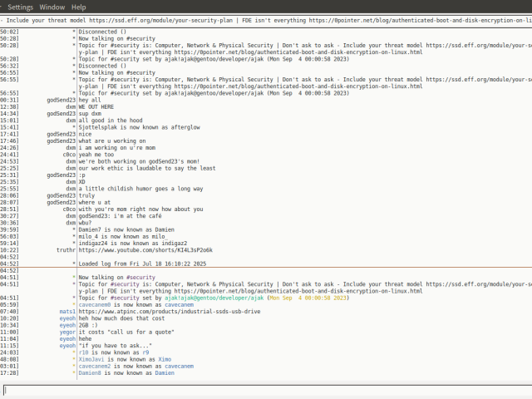Click 'it costs "call us for a quote"' message
Screen dimensions: 532x399
(126, 332)
